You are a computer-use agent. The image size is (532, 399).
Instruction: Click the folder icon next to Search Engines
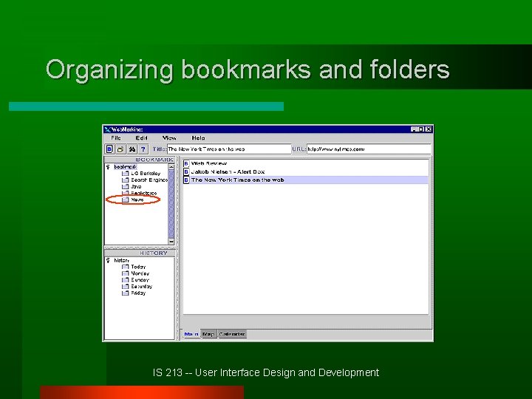(125, 180)
